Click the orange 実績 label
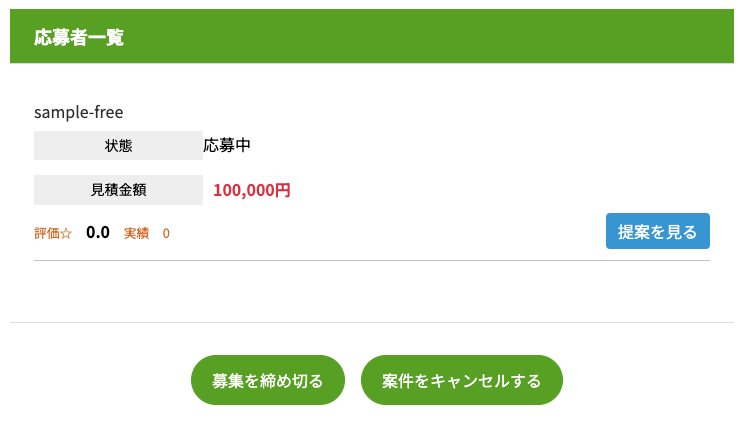This screenshot has width=747, height=422. click(x=136, y=233)
